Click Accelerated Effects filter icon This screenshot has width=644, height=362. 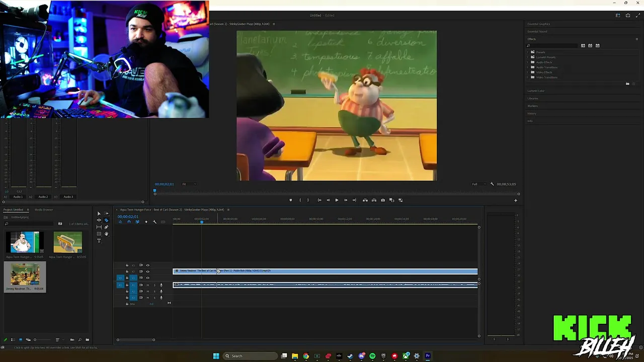[x=583, y=46]
